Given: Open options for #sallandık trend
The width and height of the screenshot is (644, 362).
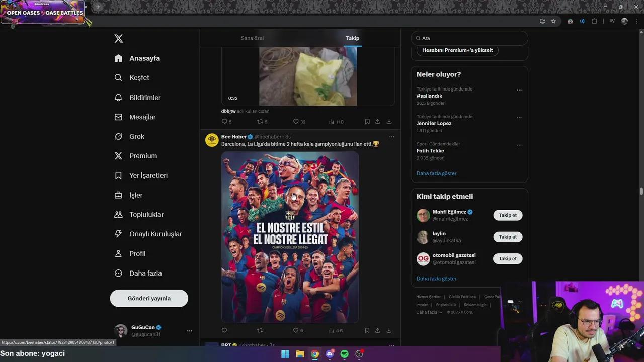Looking at the screenshot, I should pos(519,90).
